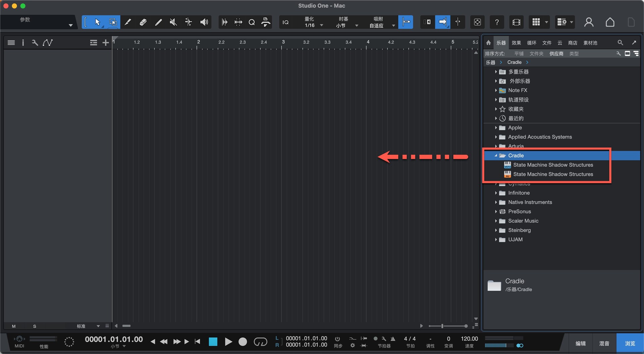Toggle the master output switch
Screen dimensions: 644x354
[x=520, y=346]
